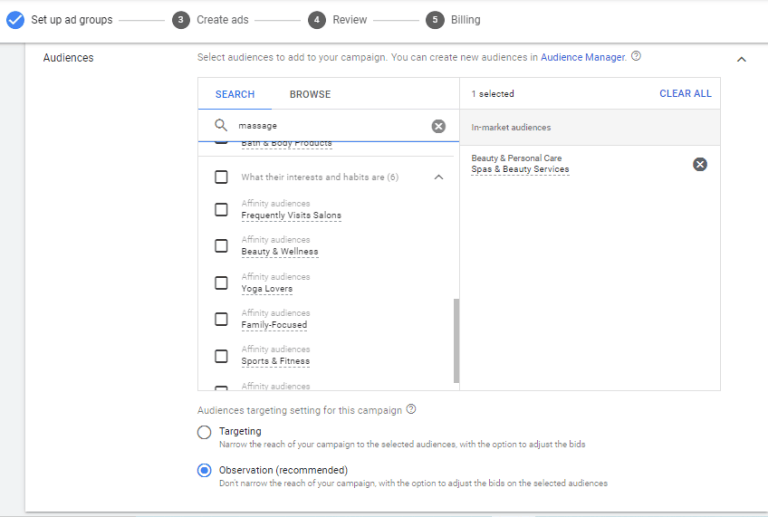Image resolution: width=768 pixels, height=517 pixels.
Task: Click the 1 selected count label
Action: (493, 94)
